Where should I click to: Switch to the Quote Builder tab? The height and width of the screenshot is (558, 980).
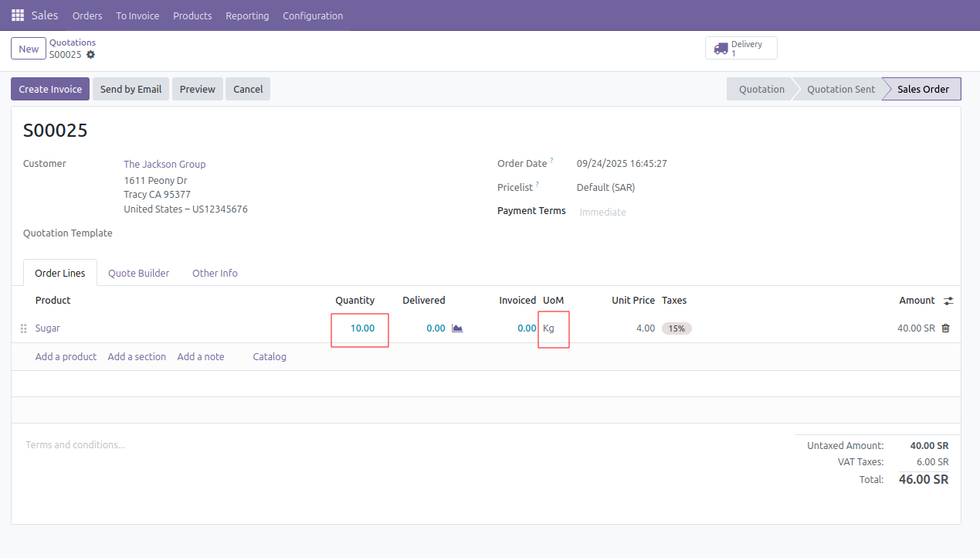click(138, 273)
